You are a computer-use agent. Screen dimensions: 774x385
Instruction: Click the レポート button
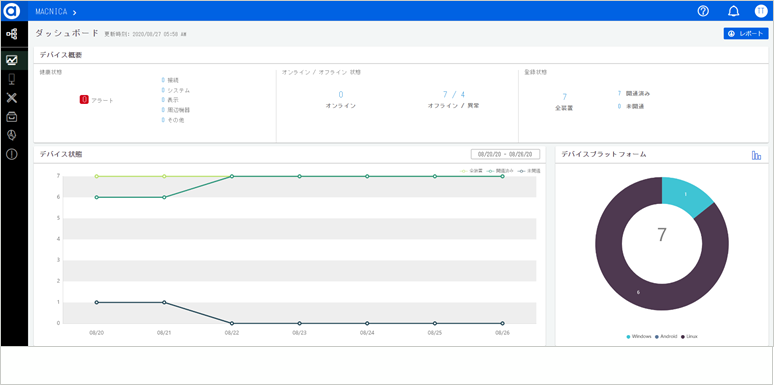pyautogui.click(x=745, y=34)
